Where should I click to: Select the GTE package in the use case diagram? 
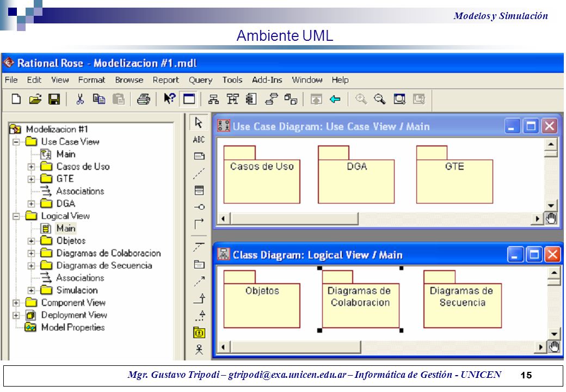tap(454, 175)
